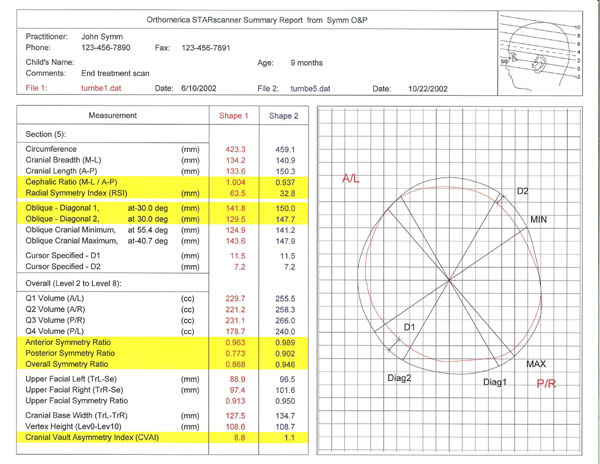Click the Diag1 axis label
Image resolution: width=600 pixels, height=464 pixels.
[x=495, y=382]
